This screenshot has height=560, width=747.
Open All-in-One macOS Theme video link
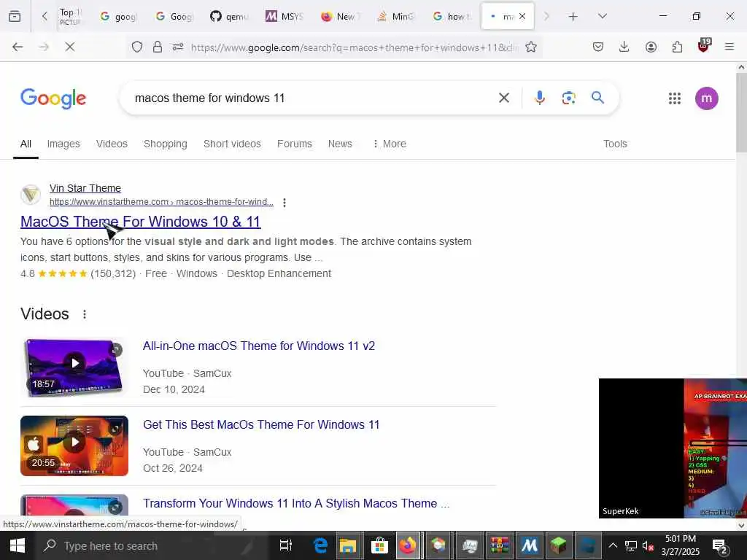coord(259,346)
